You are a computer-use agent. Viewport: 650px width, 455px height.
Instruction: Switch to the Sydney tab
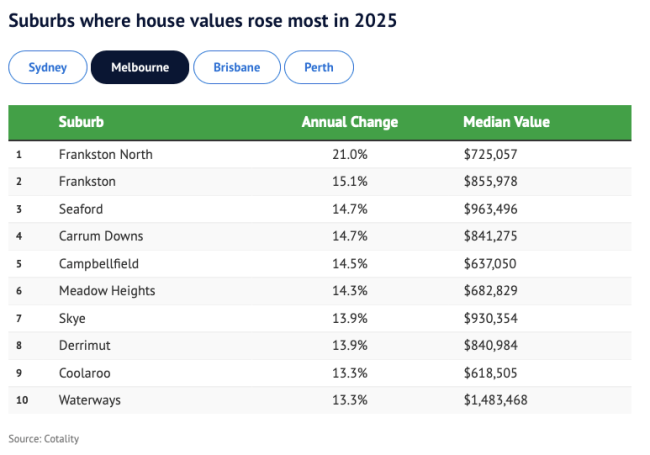coord(47,67)
